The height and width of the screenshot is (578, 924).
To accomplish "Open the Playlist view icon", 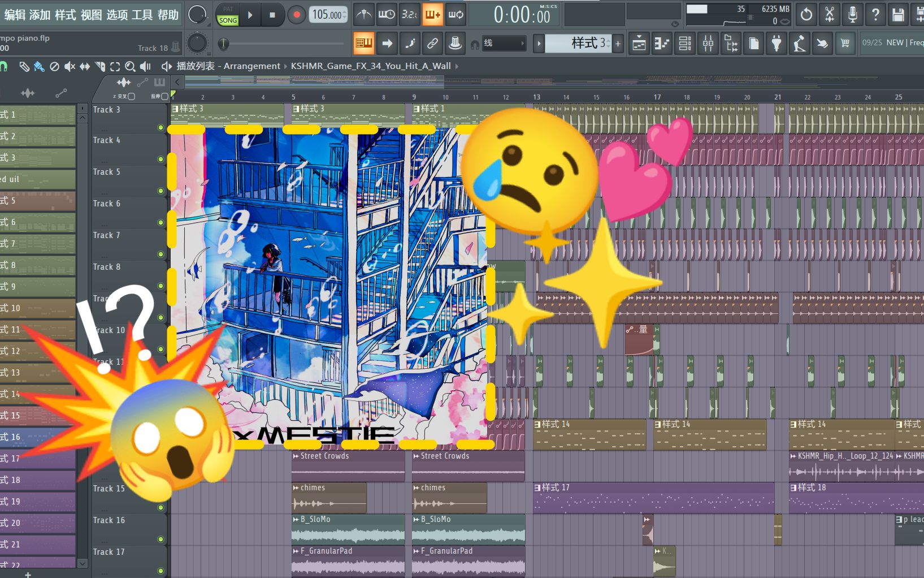I will (x=639, y=43).
